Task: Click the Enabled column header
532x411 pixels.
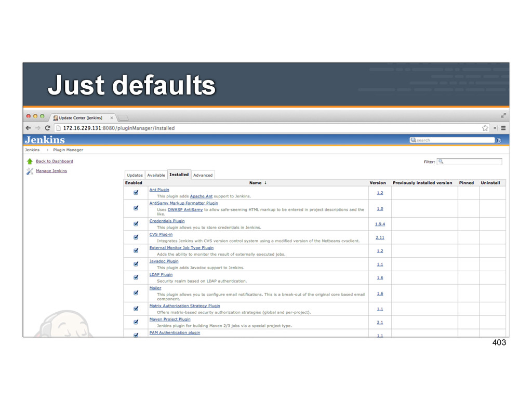Action: pyautogui.click(x=134, y=182)
